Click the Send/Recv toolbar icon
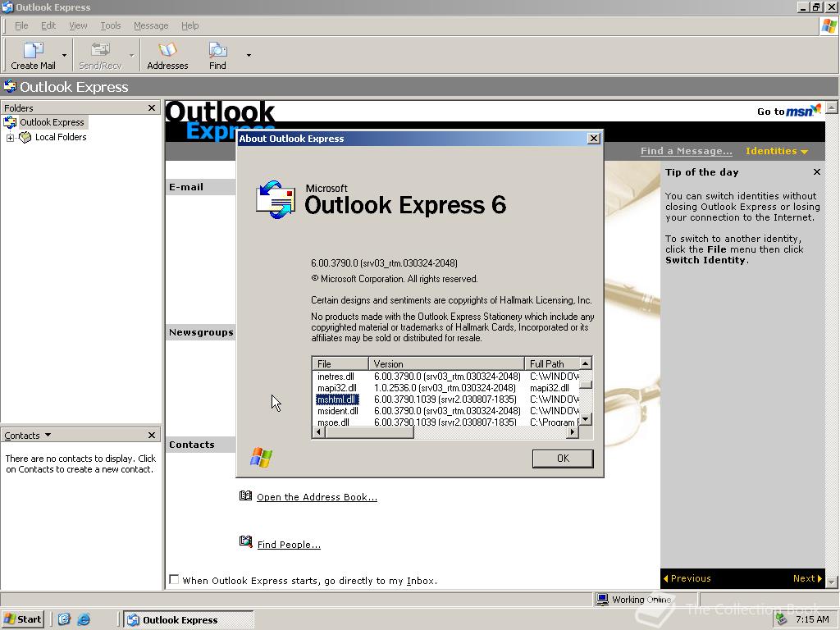This screenshot has width=840, height=630. click(100, 55)
